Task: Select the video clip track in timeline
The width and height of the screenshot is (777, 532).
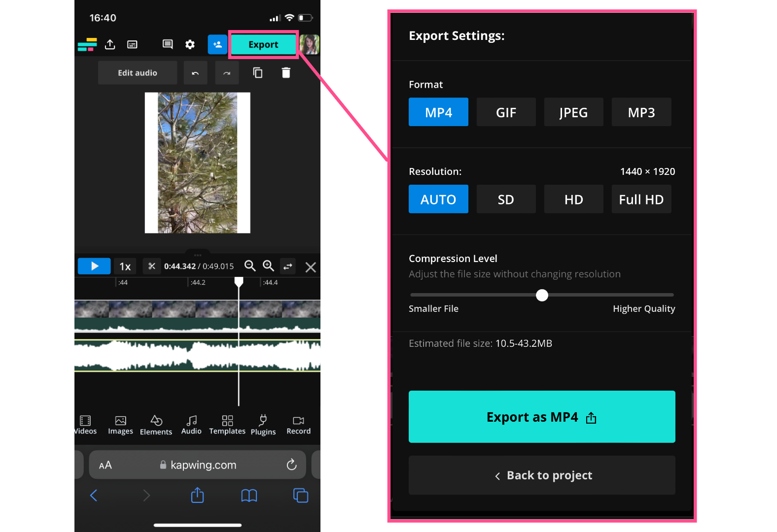Action: coord(197,316)
